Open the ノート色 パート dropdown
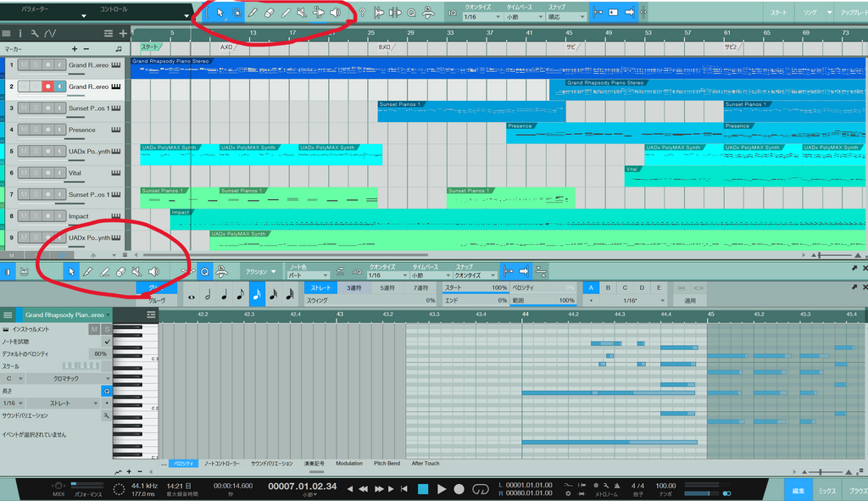The width and height of the screenshot is (868, 501). [308, 276]
